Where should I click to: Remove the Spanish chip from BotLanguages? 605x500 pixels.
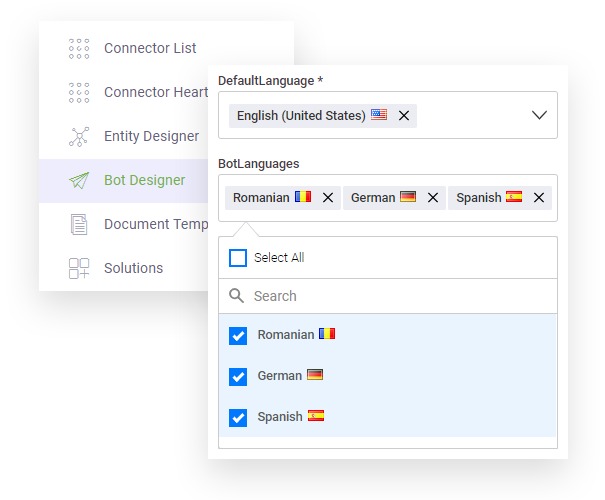(539, 198)
